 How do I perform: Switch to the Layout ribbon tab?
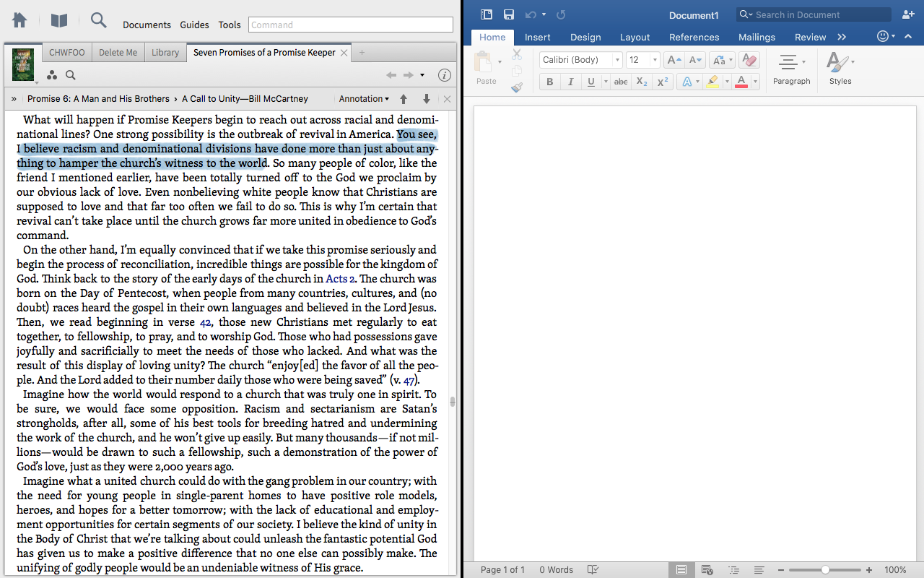pyautogui.click(x=635, y=37)
